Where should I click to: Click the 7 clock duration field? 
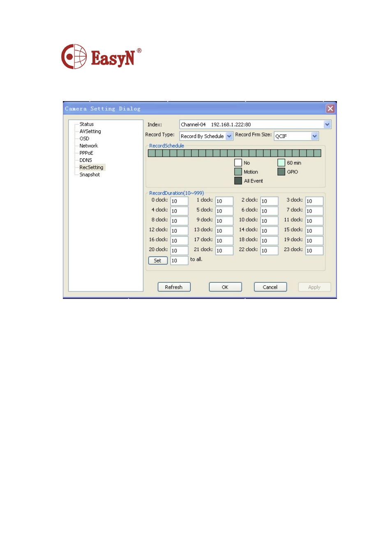[314, 211]
